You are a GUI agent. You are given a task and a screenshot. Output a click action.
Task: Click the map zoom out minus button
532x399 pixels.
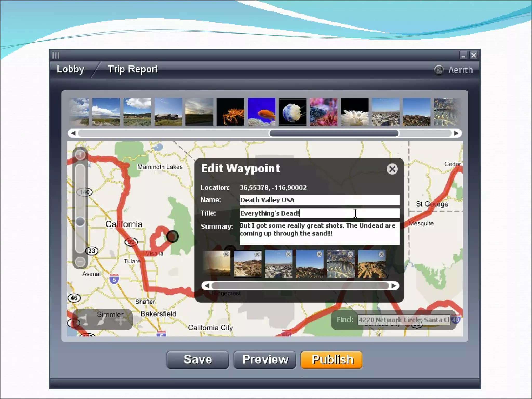coord(80,261)
